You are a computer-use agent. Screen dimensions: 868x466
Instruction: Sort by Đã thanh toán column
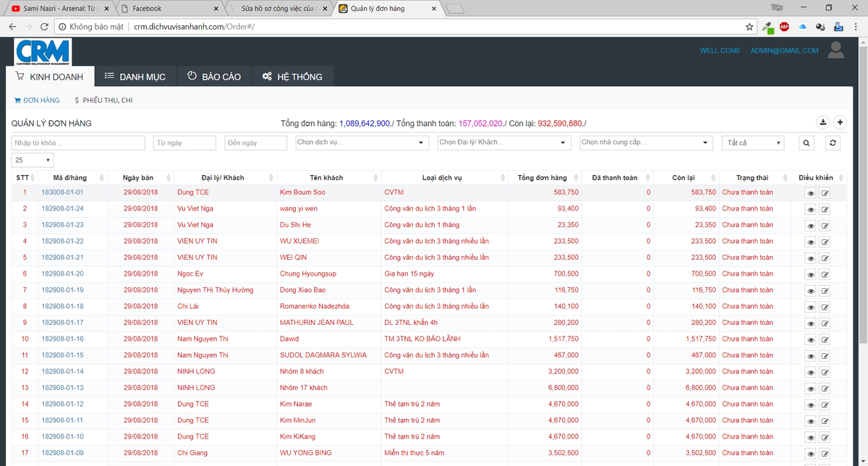(x=617, y=177)
